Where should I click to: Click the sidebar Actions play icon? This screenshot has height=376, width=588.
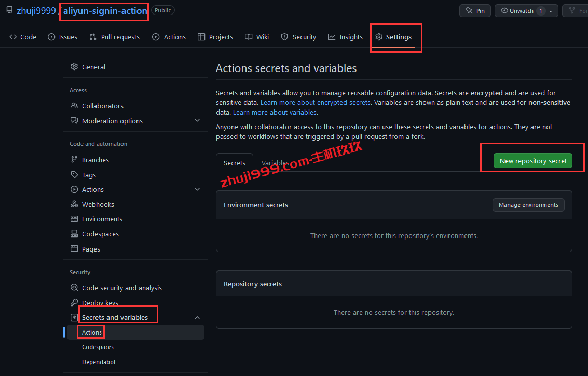(x=74, y=189)
